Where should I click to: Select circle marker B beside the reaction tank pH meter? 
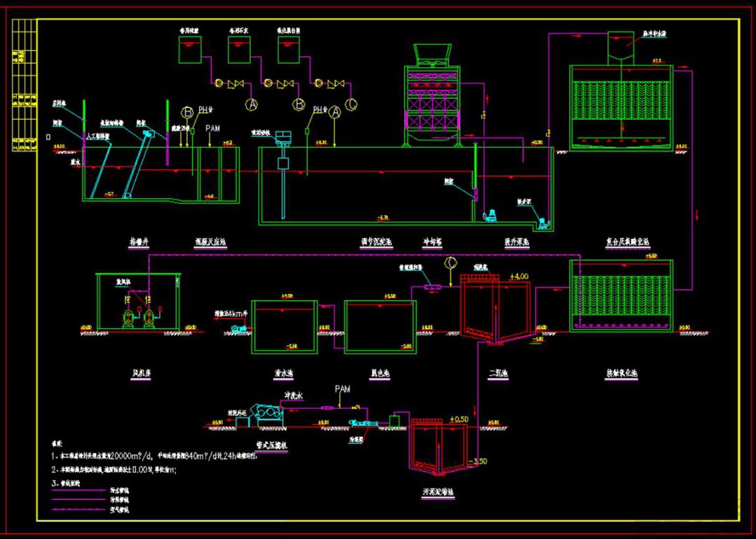tap(187, 113)
